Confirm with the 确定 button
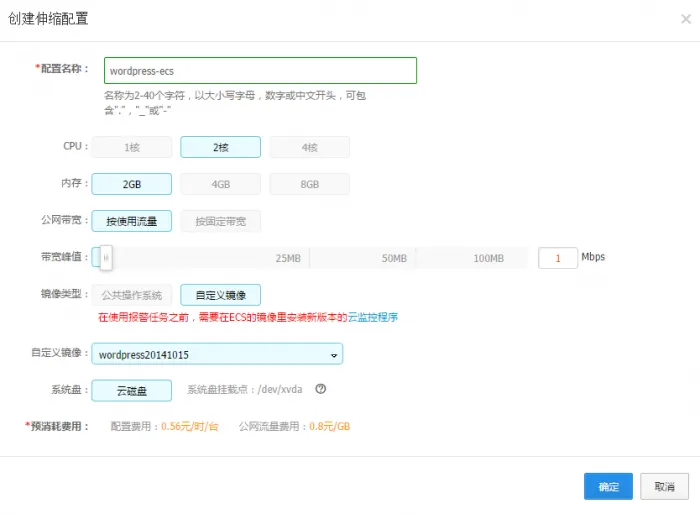 [608, 486]
